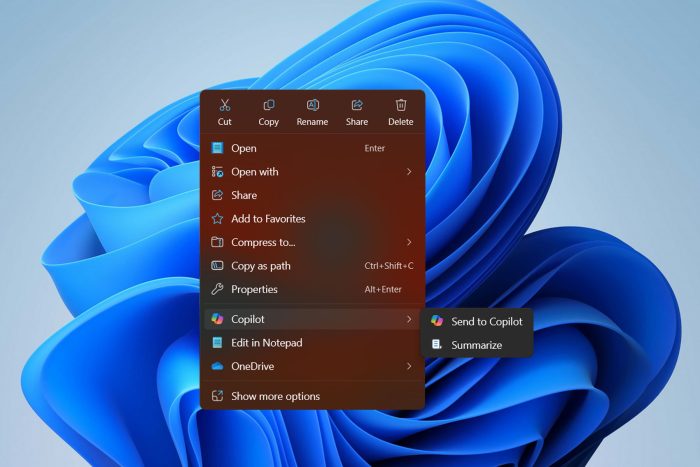
Task: Click the Cut label text
Action: point(225,121)
